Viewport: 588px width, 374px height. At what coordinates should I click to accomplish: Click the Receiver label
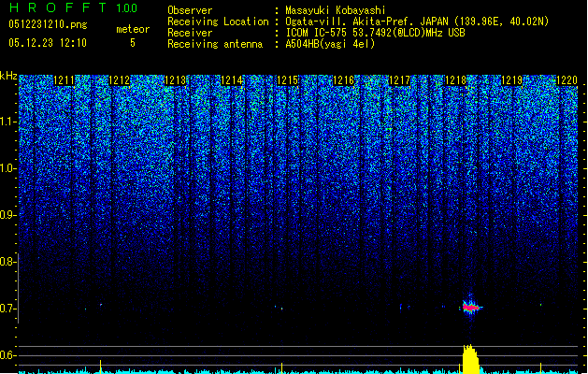coord(190,33)
